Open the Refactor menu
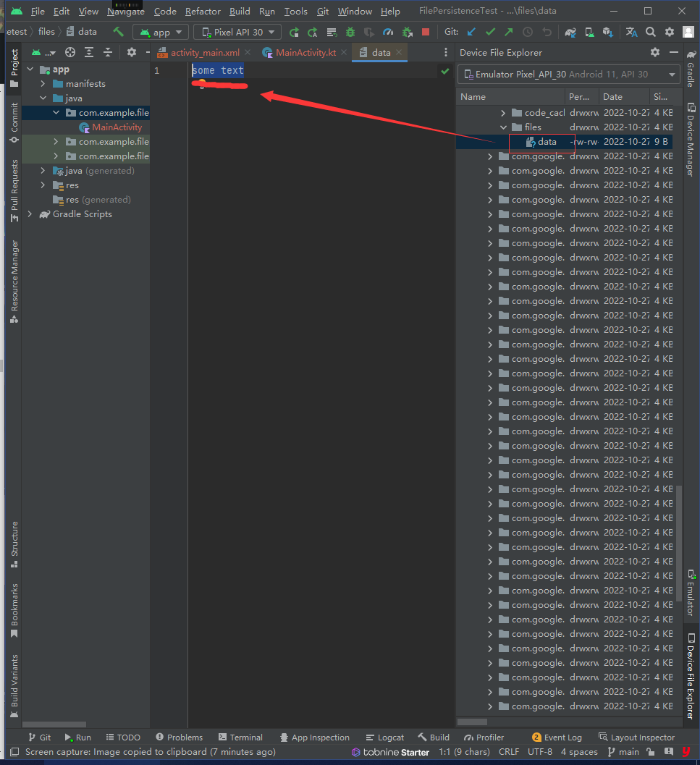The width and height of the screenshot is (700, 765). click(203, 12)
